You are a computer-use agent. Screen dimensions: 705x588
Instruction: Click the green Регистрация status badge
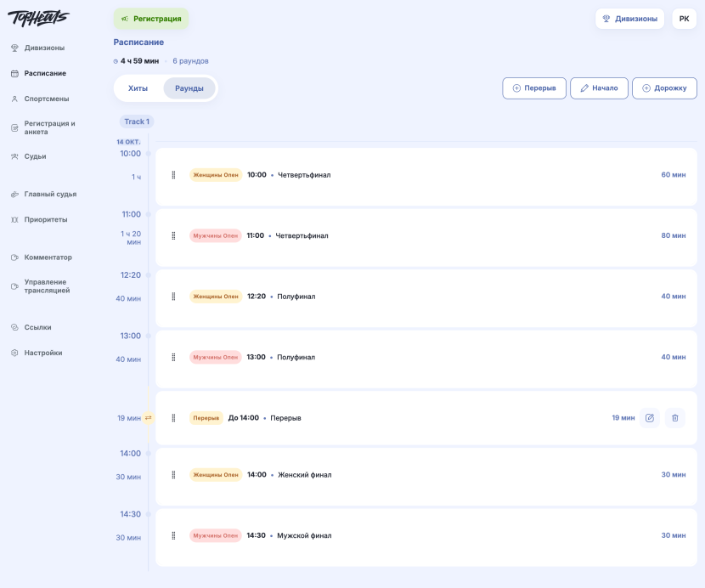[151, 19]
